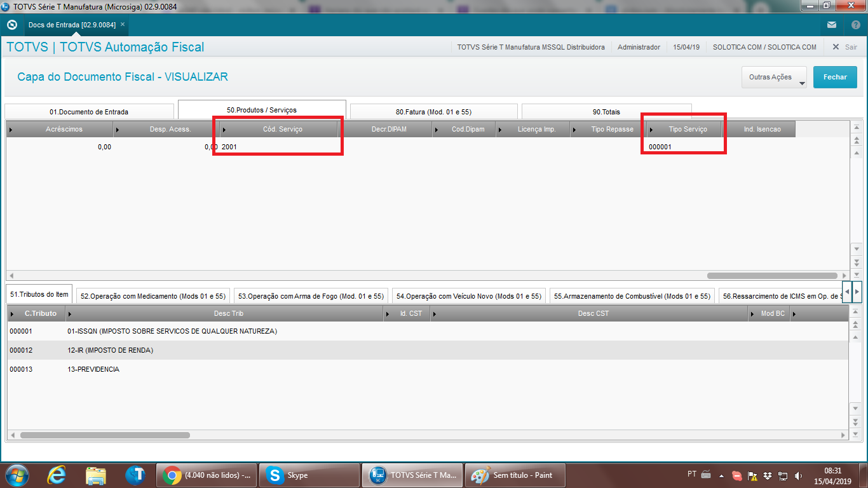The width and height of the screenshot is (868, 488).
Task: Open Internet Explorer from the taskbar
Action: (x=57, y=475)
